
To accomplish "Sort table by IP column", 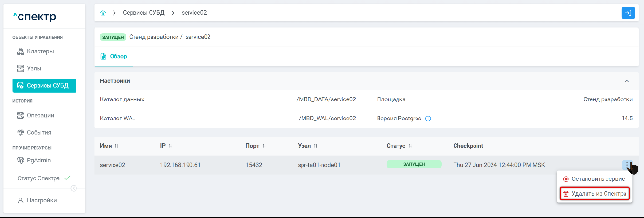I will click(170, 146).
